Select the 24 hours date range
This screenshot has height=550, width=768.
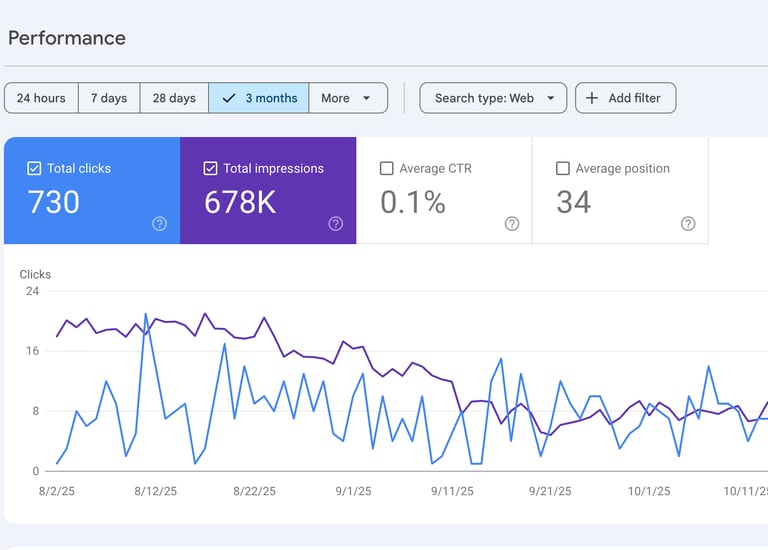point(41,98)
